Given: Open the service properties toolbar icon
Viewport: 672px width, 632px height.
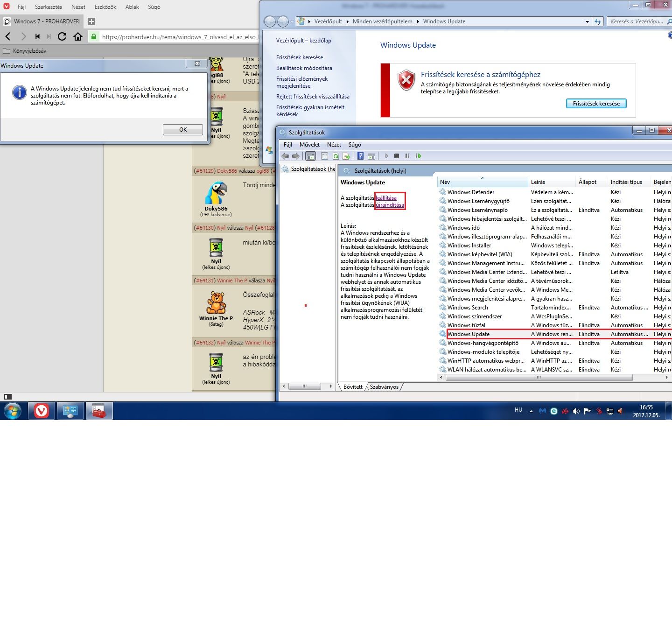Looking at the screenshot, I should click(x=324, y=156).
